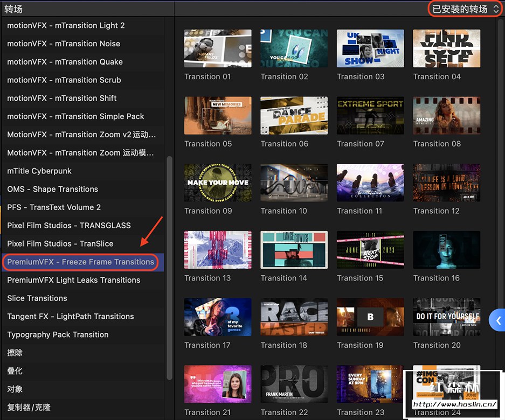Click the category list scrollbar
The image size is (505, 420).
(x=169, y=268)
